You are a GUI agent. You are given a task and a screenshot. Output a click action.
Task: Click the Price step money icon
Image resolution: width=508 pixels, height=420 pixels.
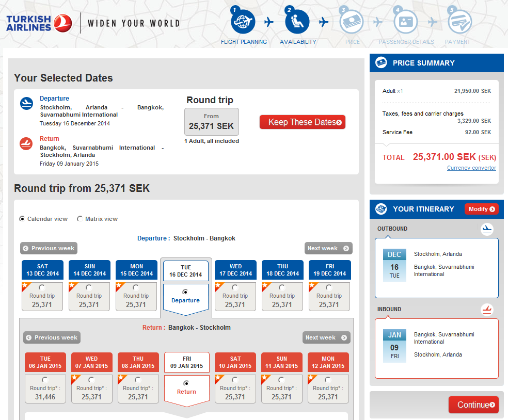coord(352,22)
